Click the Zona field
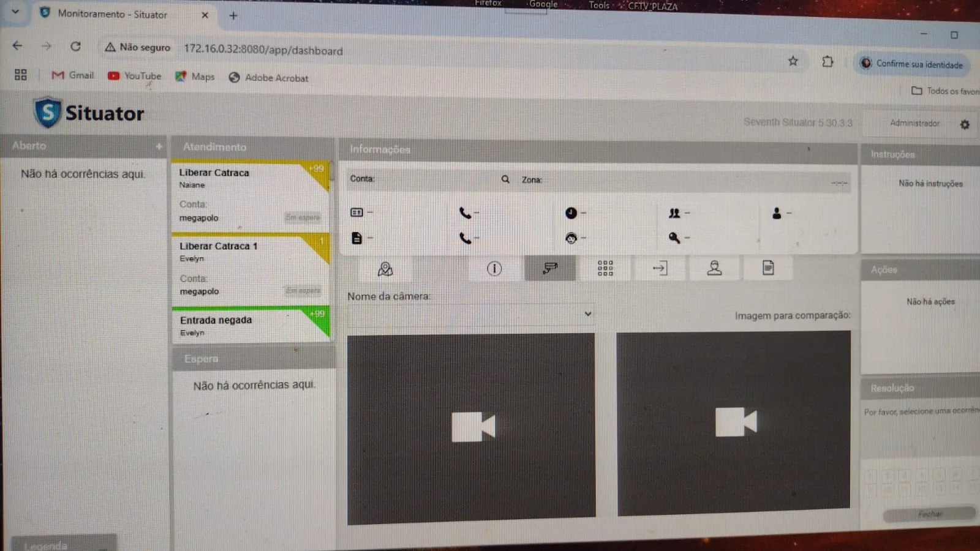Screen dimensions: 980x551 click(685, 181)
